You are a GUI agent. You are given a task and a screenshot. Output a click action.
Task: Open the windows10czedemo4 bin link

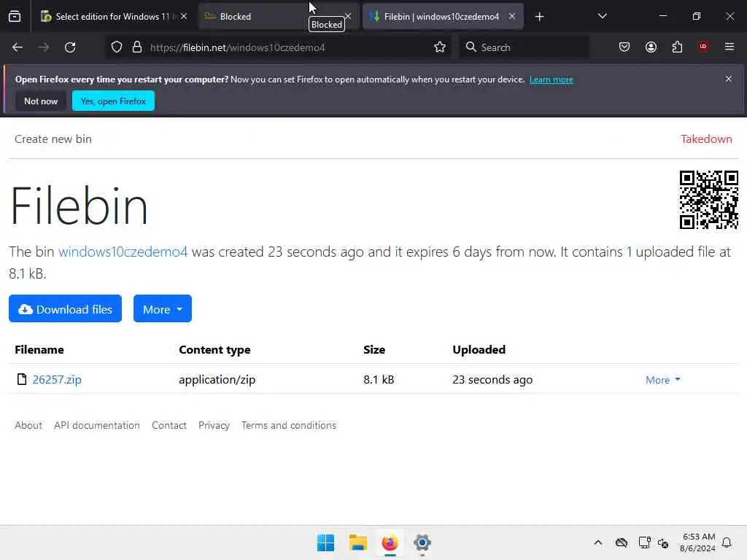[123, 252]
